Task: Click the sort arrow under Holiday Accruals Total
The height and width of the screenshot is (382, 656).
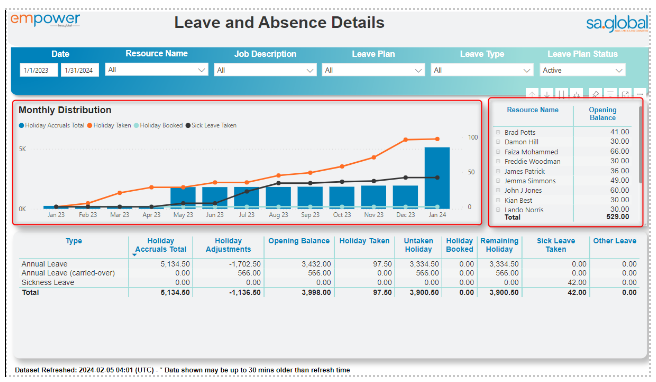Action: point(134,255)
